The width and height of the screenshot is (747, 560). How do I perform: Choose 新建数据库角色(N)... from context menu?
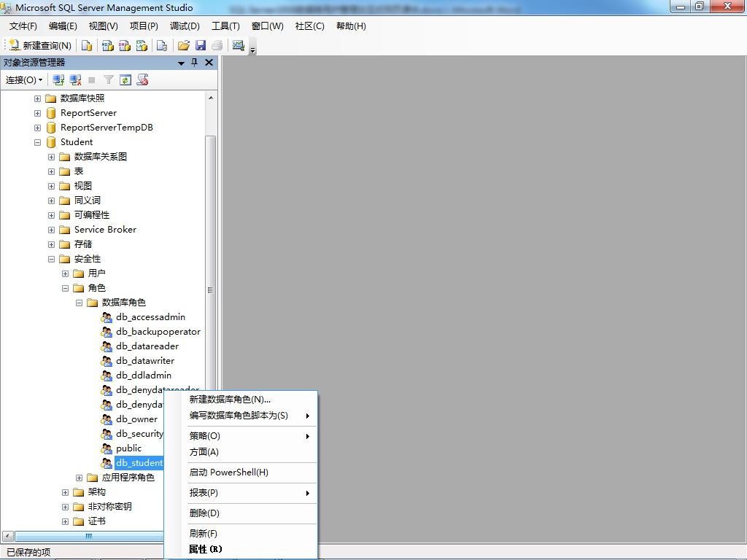[241, 400]
